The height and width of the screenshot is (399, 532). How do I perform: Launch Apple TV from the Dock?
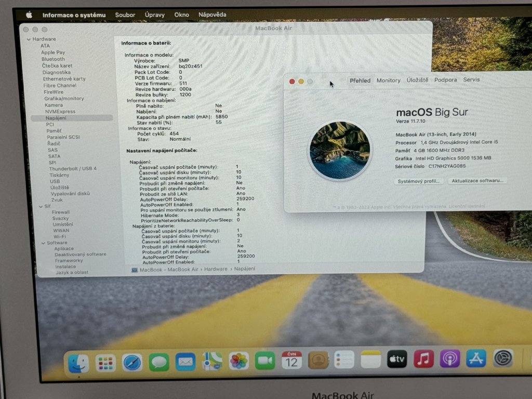point(397,358)
